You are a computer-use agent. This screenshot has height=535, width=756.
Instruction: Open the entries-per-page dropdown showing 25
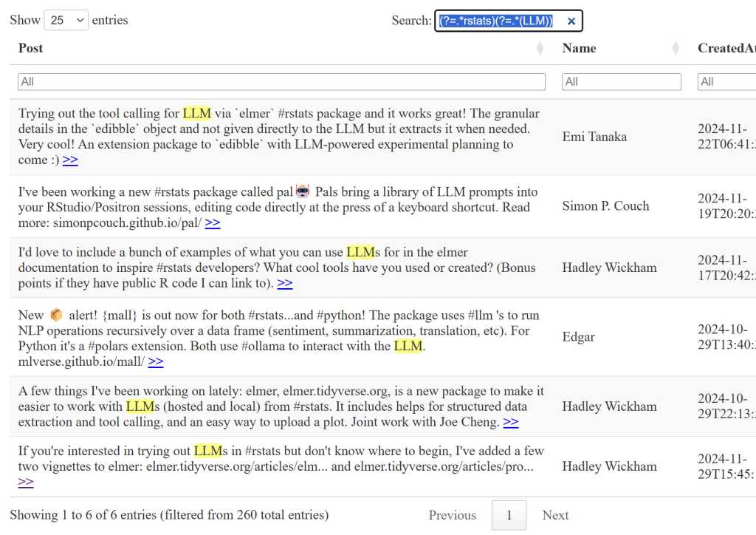point(66,21)
